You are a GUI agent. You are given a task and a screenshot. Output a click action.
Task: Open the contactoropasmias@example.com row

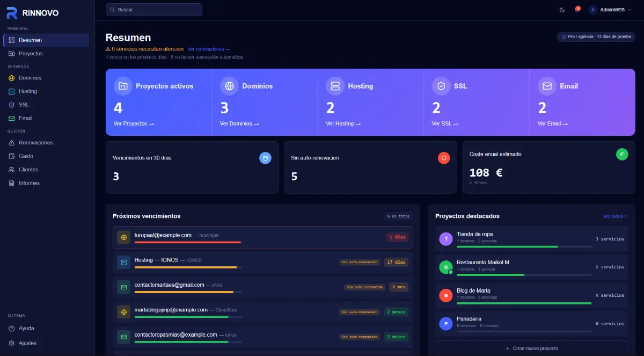(x=263, y=337)
